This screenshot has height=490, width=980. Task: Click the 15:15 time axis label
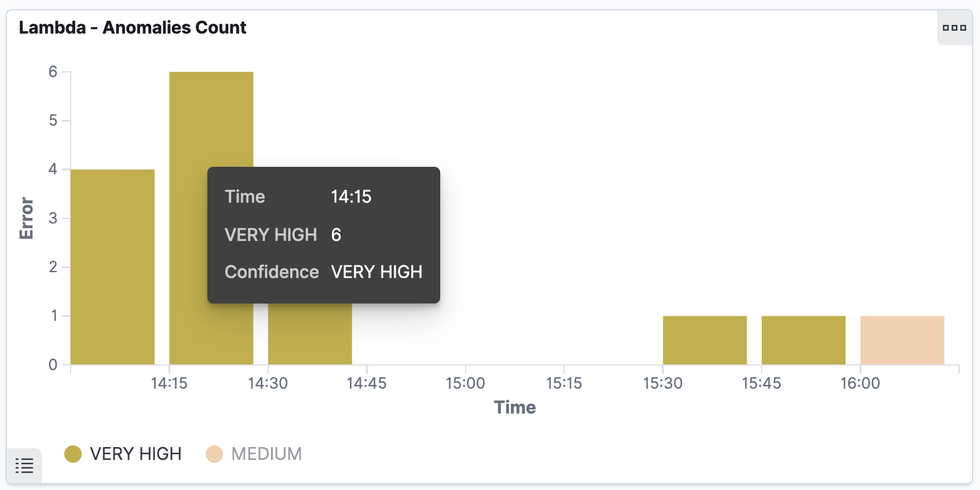(x=564, y=383)
